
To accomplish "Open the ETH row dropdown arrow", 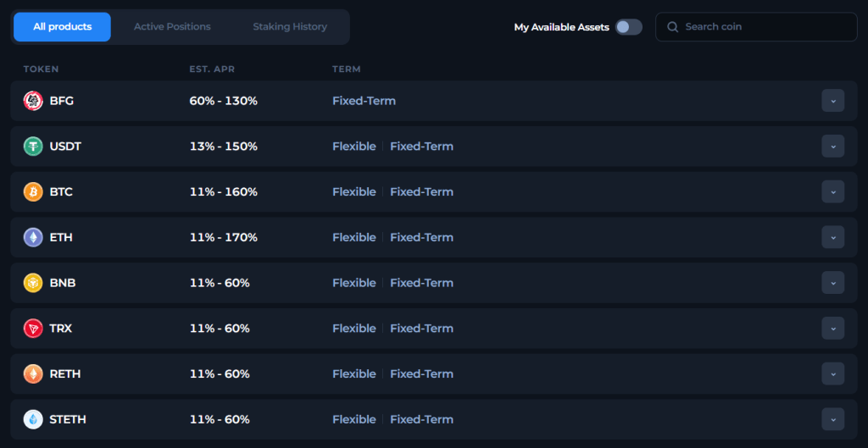I will coord(832,238).
